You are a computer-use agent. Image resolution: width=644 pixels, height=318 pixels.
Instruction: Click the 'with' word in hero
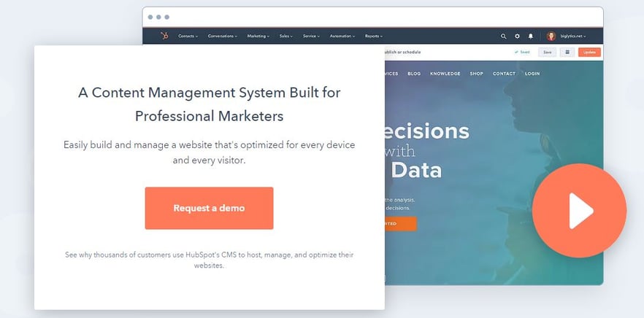click(399, 152)
